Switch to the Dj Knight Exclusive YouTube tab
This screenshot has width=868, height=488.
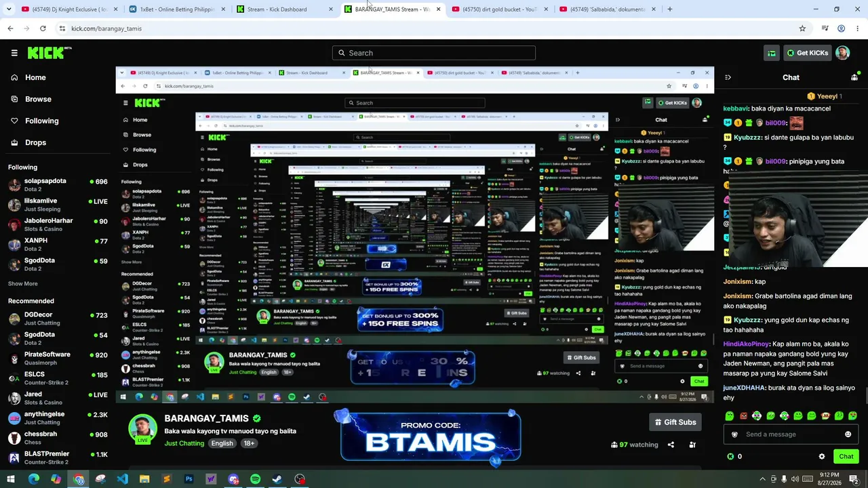(68, 9)
